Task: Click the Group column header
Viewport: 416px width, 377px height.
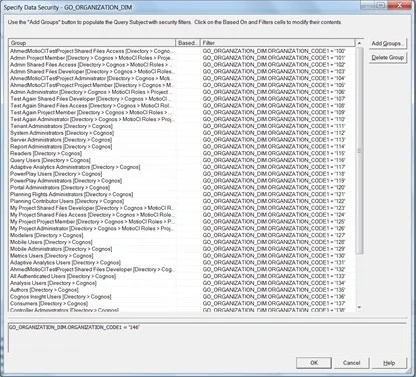Action: pyautogui.click(x=92, y=43)
